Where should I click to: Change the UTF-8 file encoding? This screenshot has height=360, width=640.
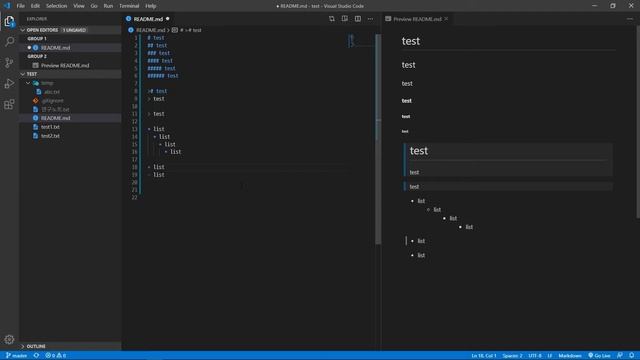(x=535, y=356)
